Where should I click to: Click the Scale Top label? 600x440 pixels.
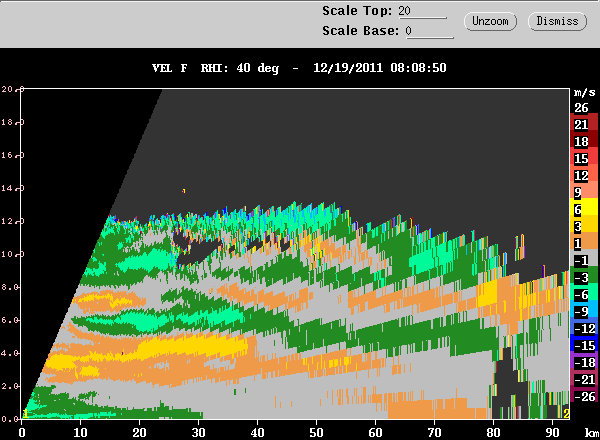click(357, 11)
